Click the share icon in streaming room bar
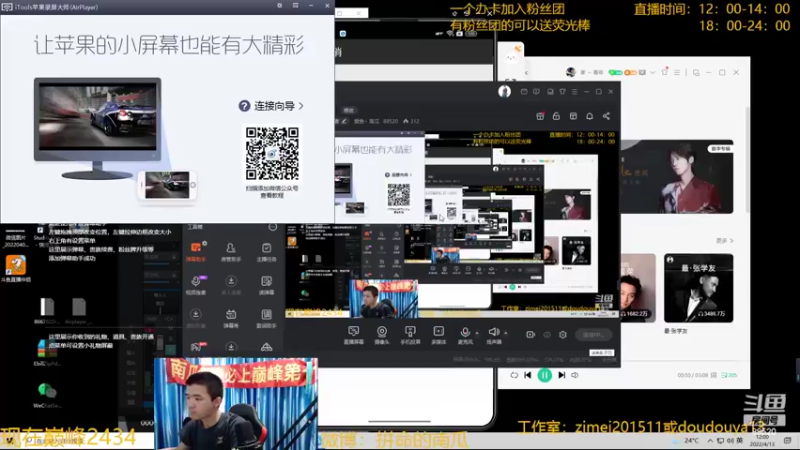The width and height of the screenshot is (800, 450). (606, 116)
